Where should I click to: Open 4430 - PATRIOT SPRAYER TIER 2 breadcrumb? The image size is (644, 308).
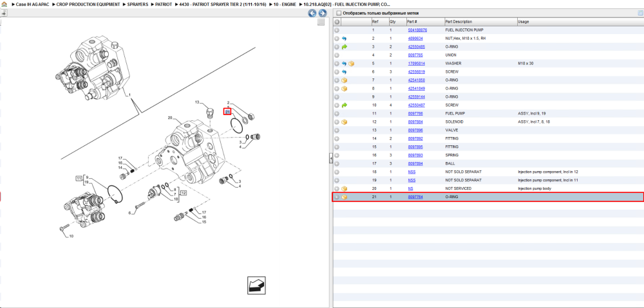pyautogui.click(x=223, y=4)
